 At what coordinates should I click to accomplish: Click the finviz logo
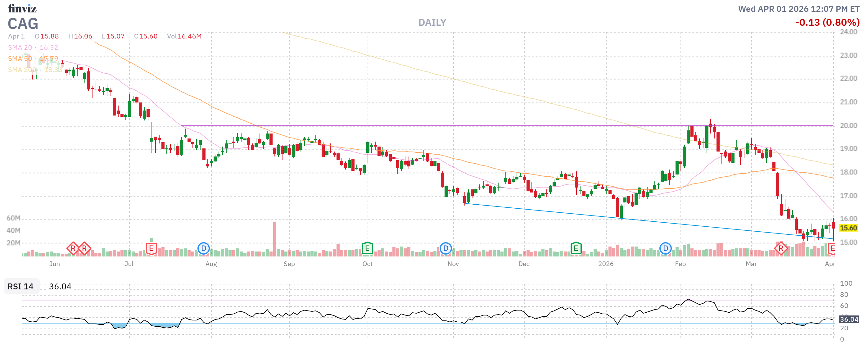point(22,8)
